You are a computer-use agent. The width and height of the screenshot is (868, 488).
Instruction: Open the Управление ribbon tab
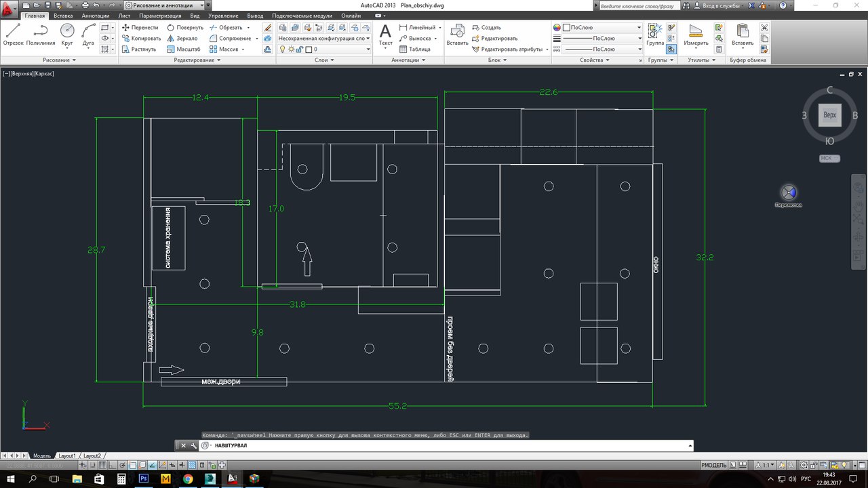223,16
